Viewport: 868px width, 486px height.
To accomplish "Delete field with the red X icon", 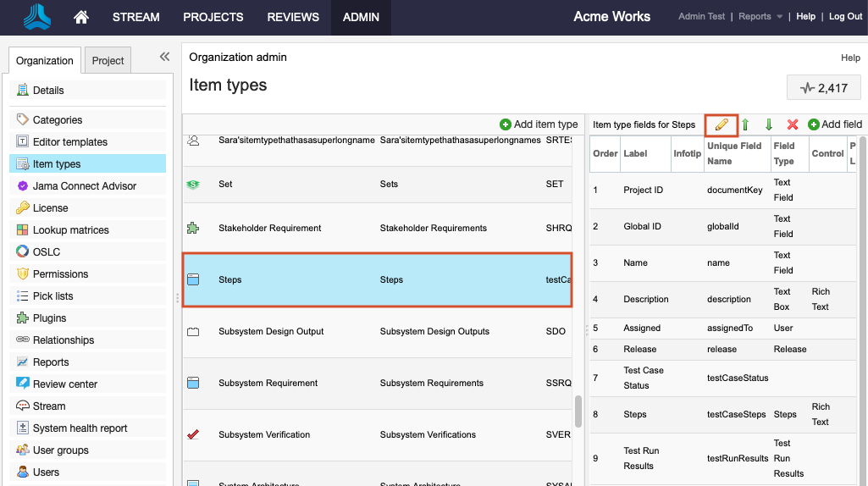I will pos(793,124).
